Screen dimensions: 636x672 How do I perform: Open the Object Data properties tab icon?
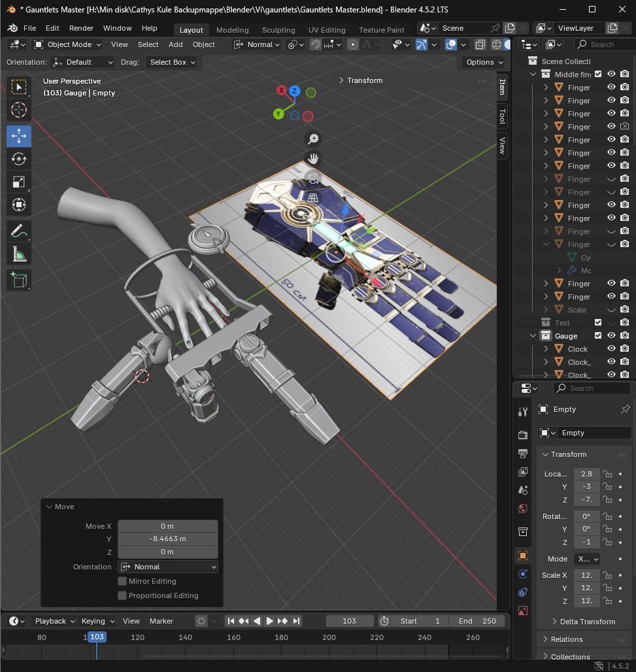coord(523,611)
